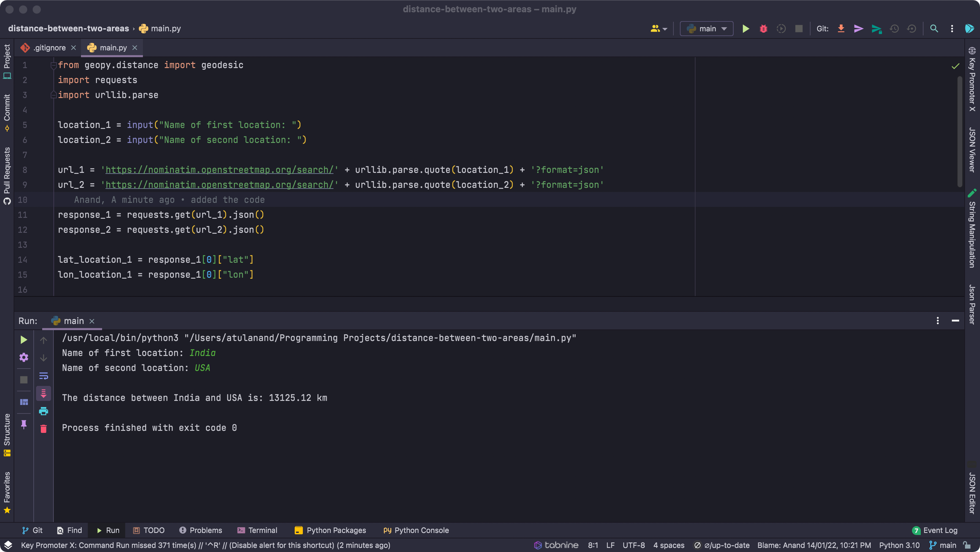Switch to the .gitignore editor tab
The height and width of the screenshot is (552, 980).
[x=49, y=48]
